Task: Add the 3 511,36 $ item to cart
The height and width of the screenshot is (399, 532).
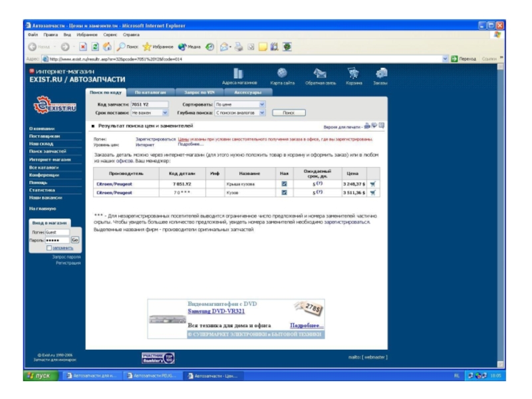Action: pos(373,193)
